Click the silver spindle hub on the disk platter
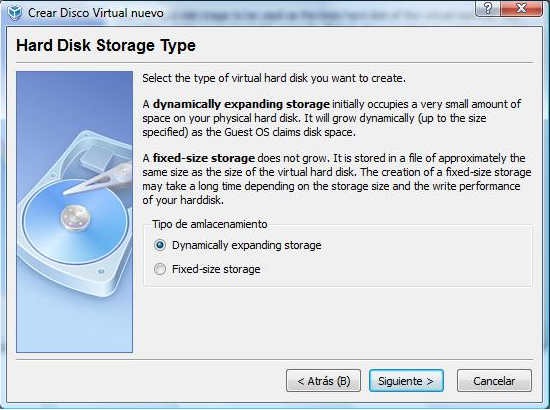Image resolution: width=550 pixels, height=410 pixels. point(75,218)
